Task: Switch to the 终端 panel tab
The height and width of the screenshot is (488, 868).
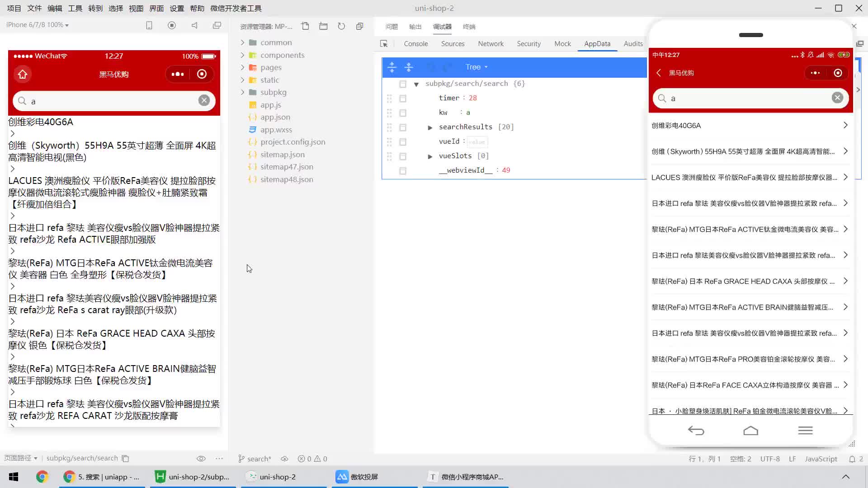Action: pos(469,27)
